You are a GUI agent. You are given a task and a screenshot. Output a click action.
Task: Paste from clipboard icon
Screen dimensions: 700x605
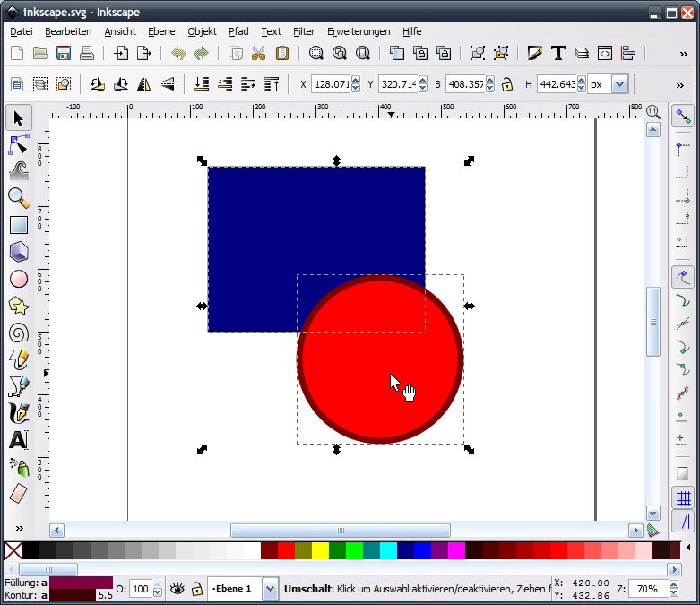(281, 53)
